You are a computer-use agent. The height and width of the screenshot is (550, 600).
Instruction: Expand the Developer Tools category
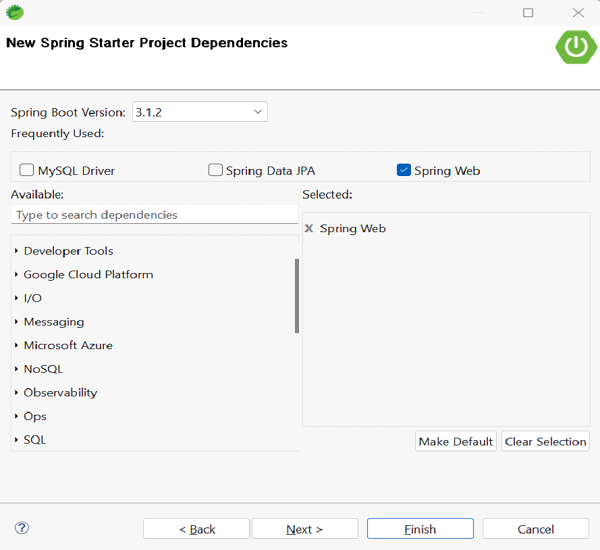17,251
